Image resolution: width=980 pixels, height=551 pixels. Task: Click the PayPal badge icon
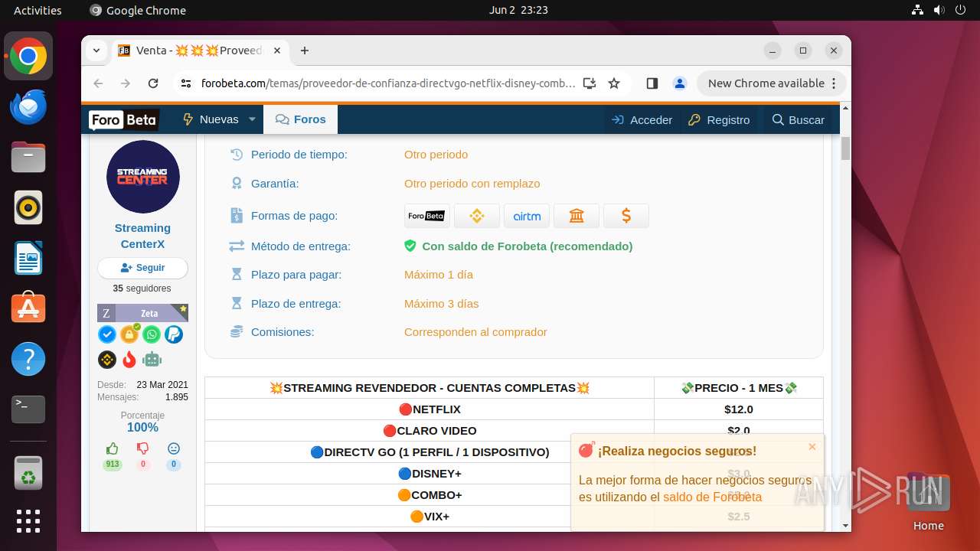click(x=174, y=334)
